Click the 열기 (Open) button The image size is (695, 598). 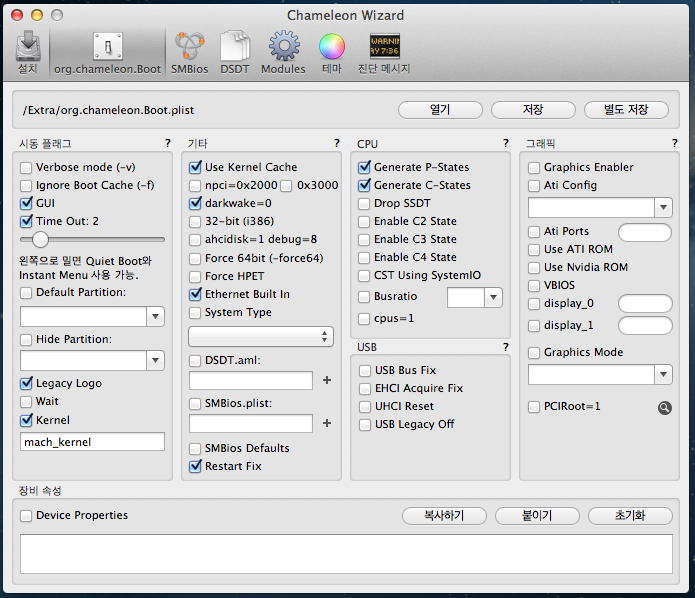click(x=440, y=110)
